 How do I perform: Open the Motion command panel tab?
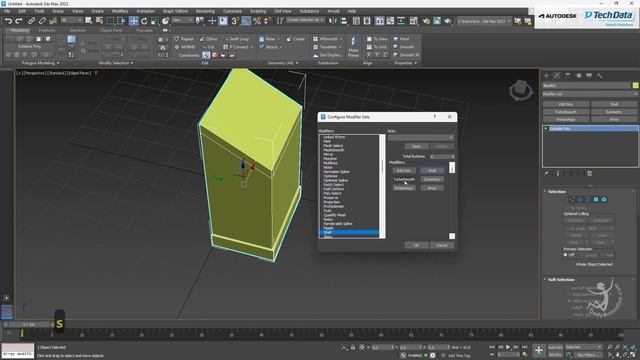coord(578,76)
